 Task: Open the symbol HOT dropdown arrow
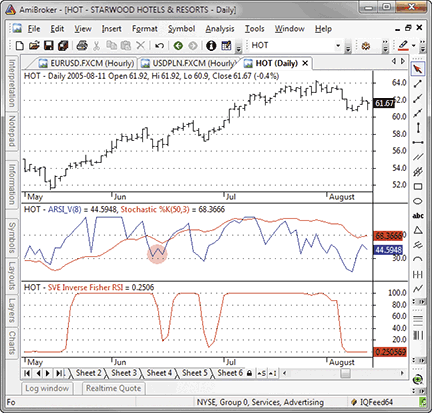(338, 45)
